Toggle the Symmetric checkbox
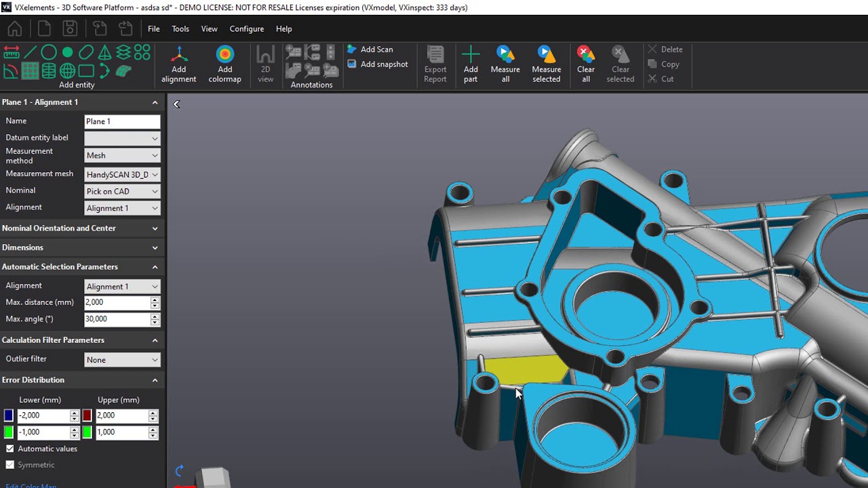 coord(9,465)
